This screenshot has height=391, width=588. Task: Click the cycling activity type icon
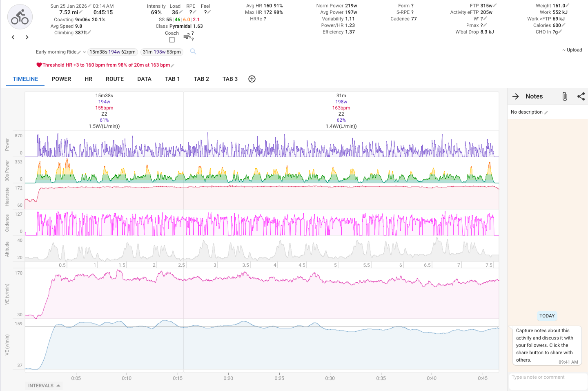tap(20, 17)
